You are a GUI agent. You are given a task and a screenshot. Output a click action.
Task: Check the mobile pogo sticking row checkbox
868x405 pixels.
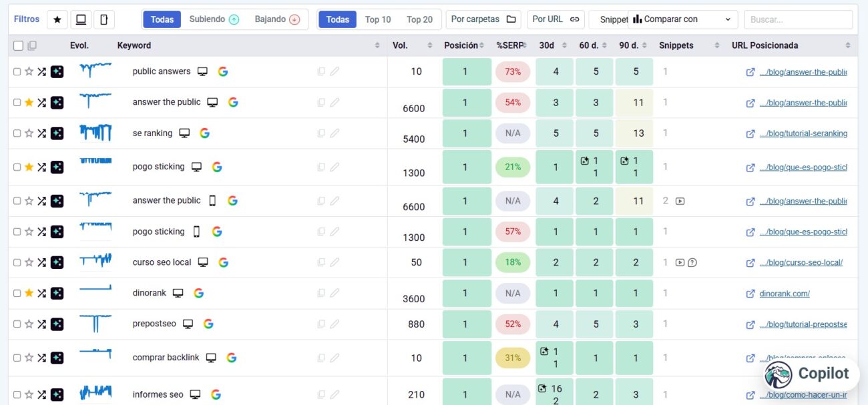[17, 232]
